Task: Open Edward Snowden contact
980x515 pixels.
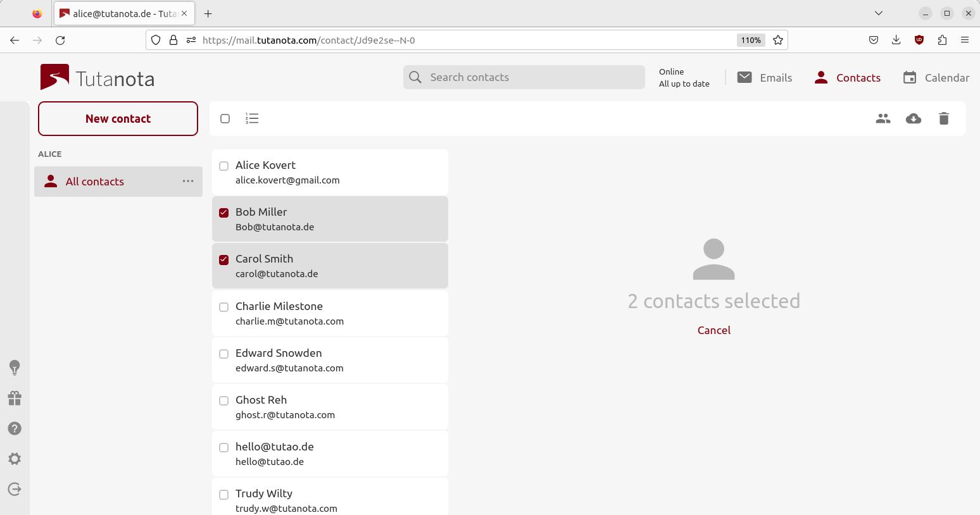Action: [330, 360]
